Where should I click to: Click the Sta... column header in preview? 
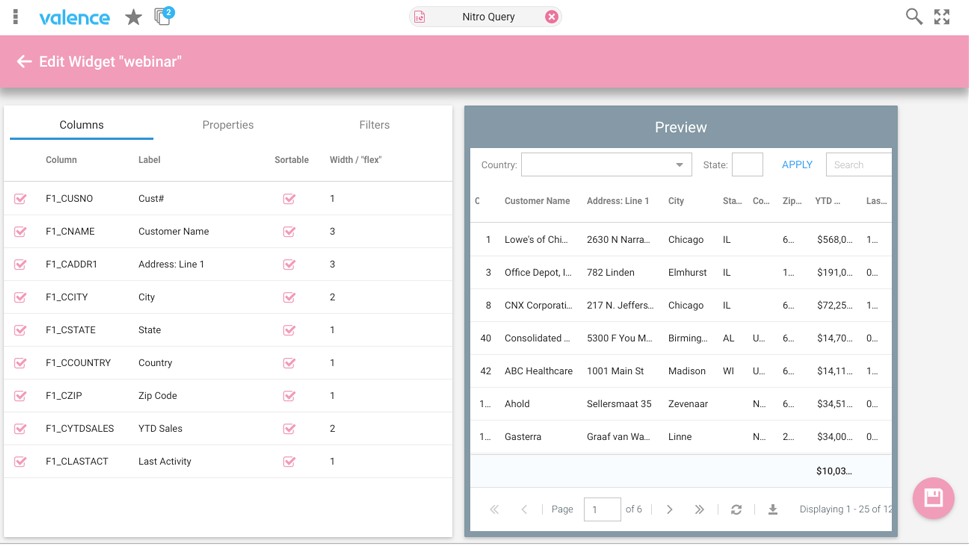pos(732,201)
